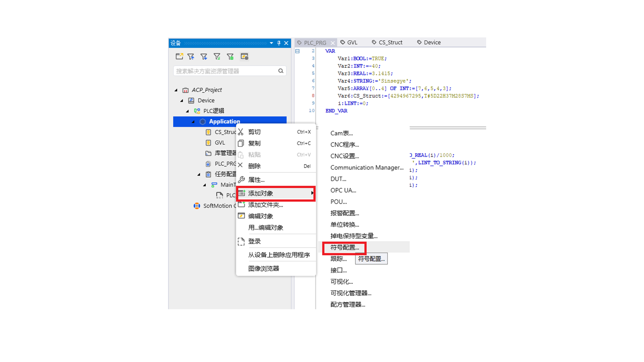This screenshot has width=644, height=362.
Task: Choose 符号配置... from the submenu
Action: (344, 247)
